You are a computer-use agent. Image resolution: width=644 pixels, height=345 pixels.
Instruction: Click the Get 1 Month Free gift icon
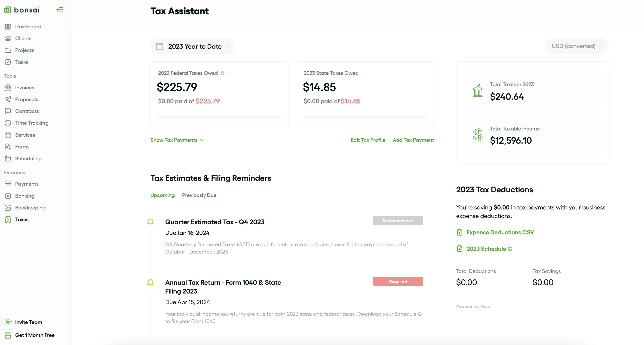coord(8,335)
